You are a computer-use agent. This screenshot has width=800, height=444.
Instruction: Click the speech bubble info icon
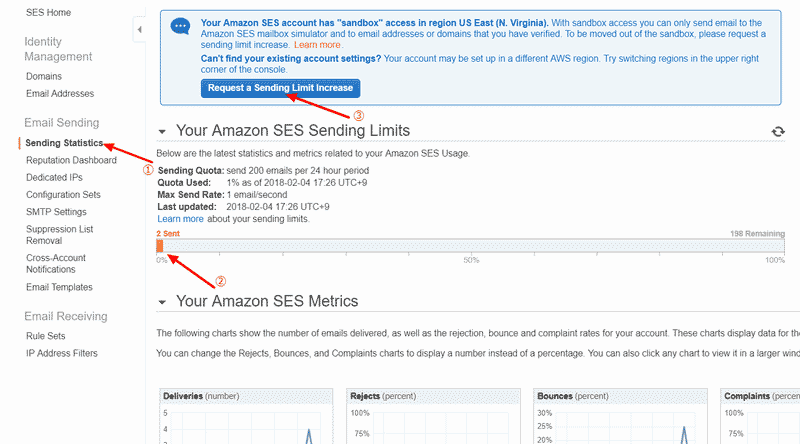[180, 28]
